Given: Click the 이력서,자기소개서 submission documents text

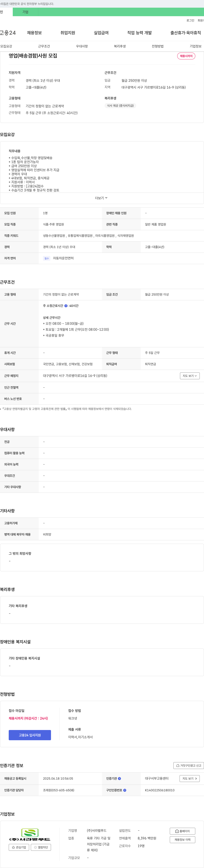Looking at the screenshot, I should click(x=80, y=737).
